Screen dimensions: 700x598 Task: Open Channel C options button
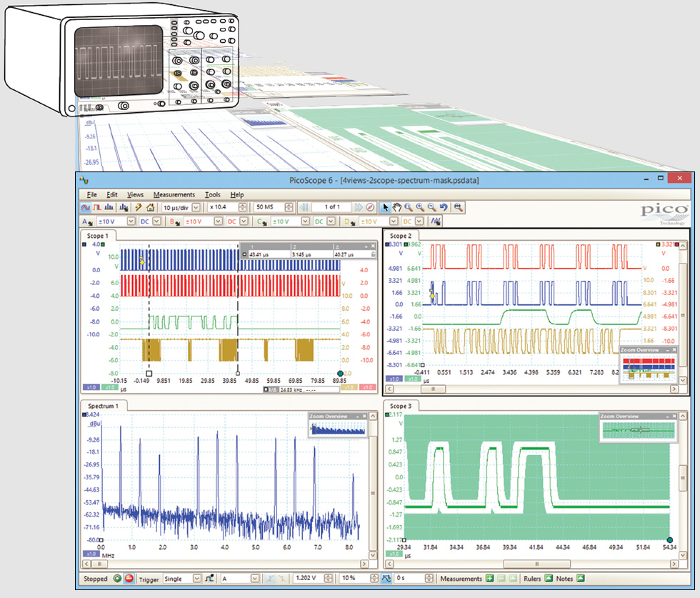[261, 221]
